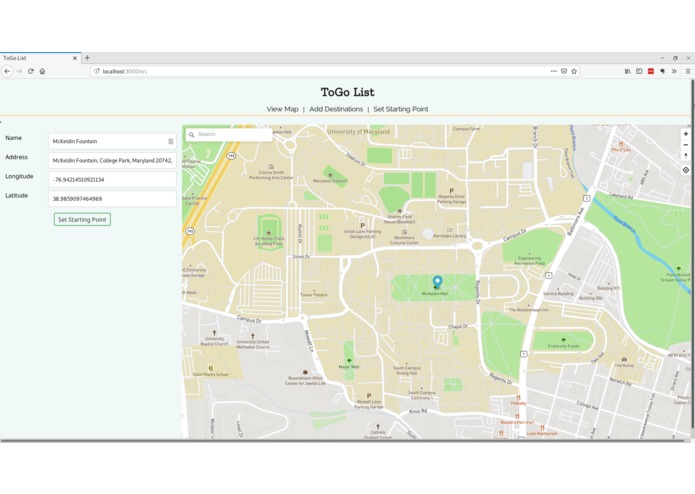Focus the Name input field
The height and width of the screenshot is (494, 695).
112,141
